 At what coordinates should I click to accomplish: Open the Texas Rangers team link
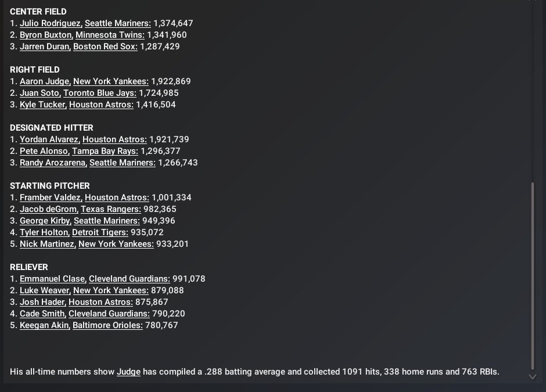coord(110,209)
